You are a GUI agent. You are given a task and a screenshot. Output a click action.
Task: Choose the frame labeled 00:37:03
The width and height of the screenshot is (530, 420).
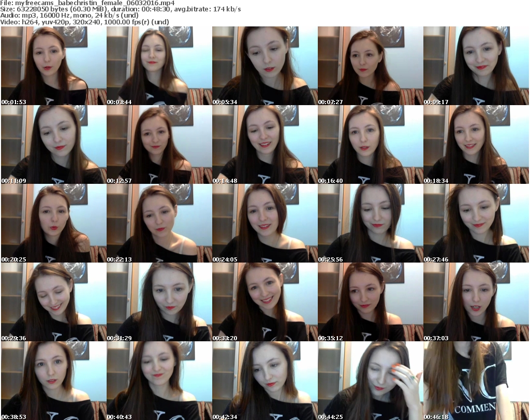click(476, 302)
